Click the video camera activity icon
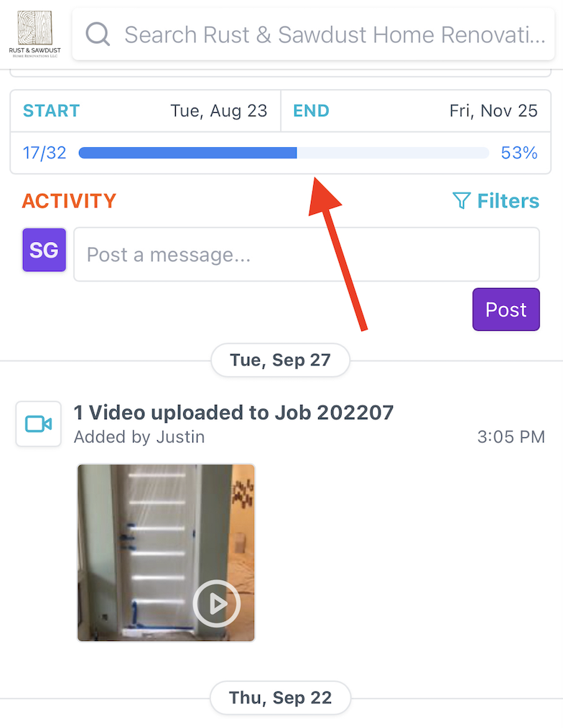This screenshot has height=728, width=563. [x=39, y=424]
